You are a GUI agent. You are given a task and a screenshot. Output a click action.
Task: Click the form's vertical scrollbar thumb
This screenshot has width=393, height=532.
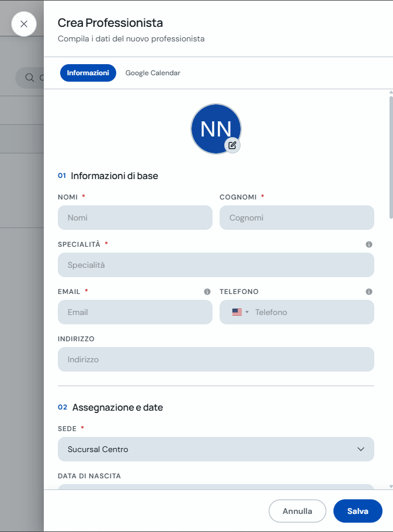point(391,157)
